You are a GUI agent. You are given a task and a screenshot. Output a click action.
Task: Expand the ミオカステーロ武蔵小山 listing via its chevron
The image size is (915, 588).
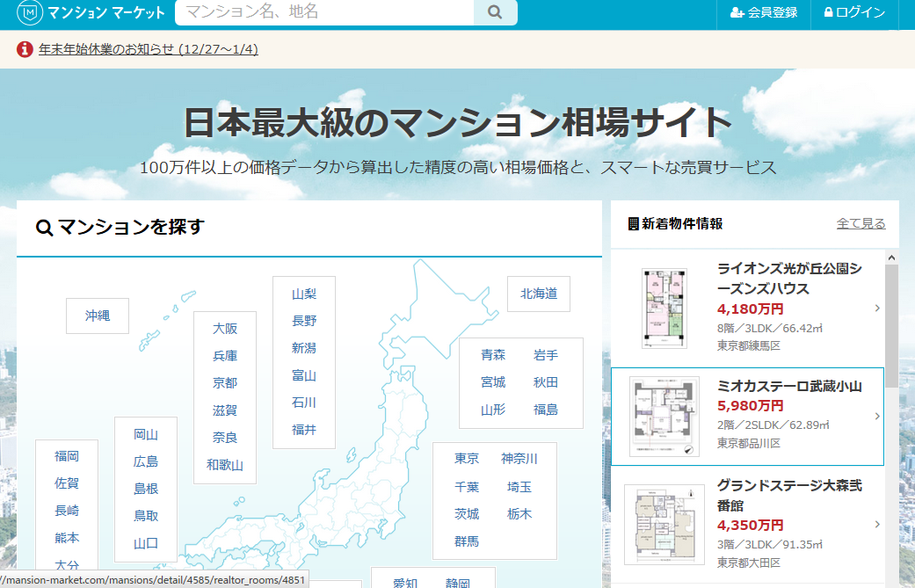pyautogui.click(x=876, y=416)
